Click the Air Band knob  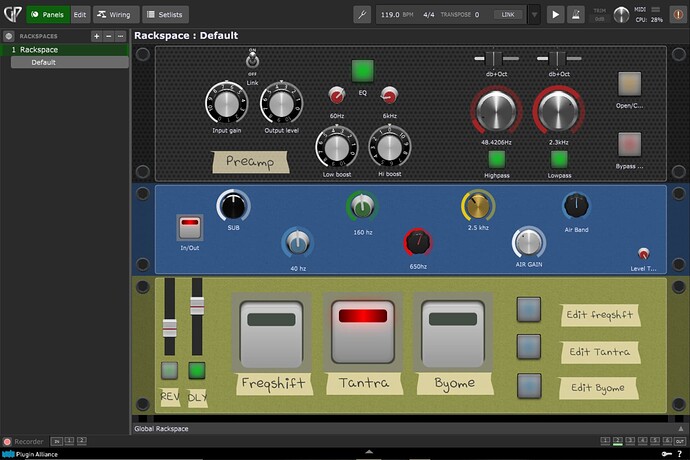[576, 206]
